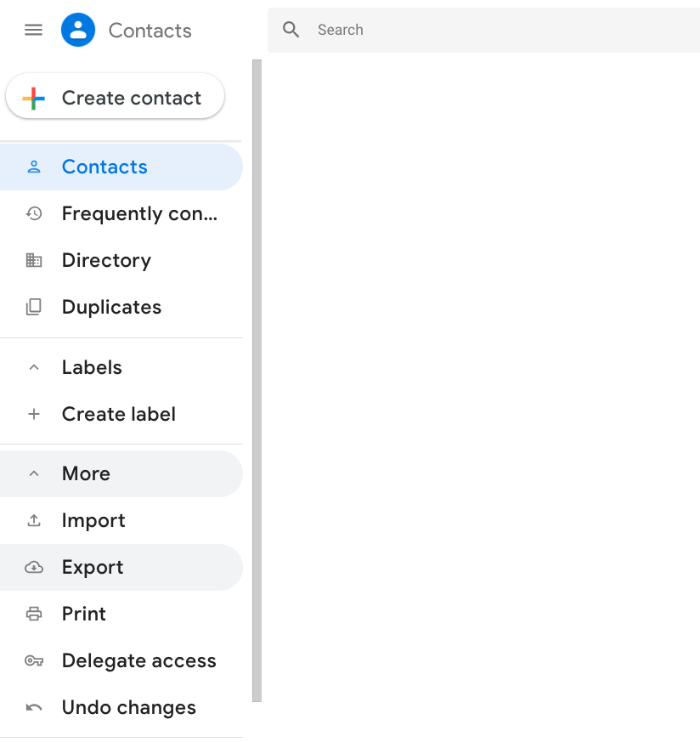The height and width of the screenshot is (742, 700).
Task: Open Delegate access settings
Action: click(121, 660)
